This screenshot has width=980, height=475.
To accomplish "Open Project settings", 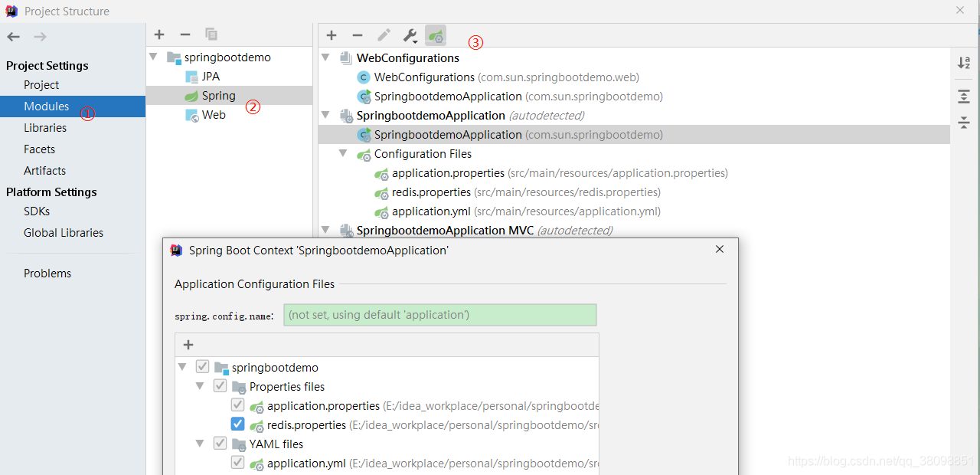I will 41,85.
